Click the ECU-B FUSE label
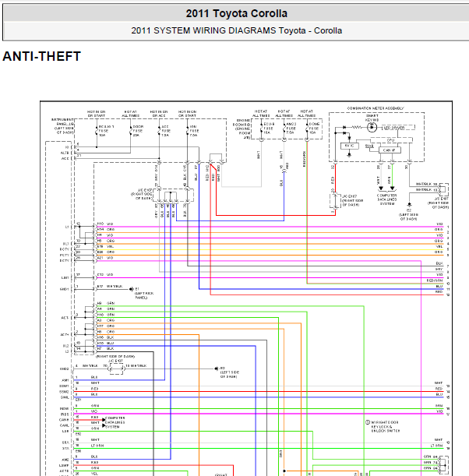 pos(269,128)
